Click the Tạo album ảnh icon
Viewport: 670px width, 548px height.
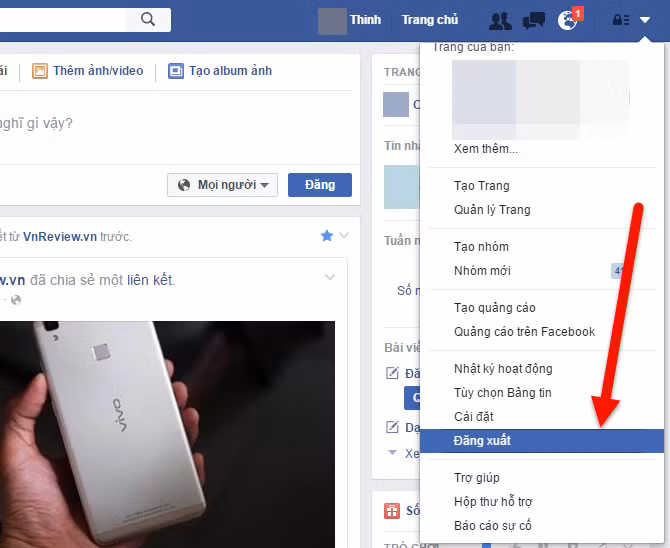tap(176, 71)
